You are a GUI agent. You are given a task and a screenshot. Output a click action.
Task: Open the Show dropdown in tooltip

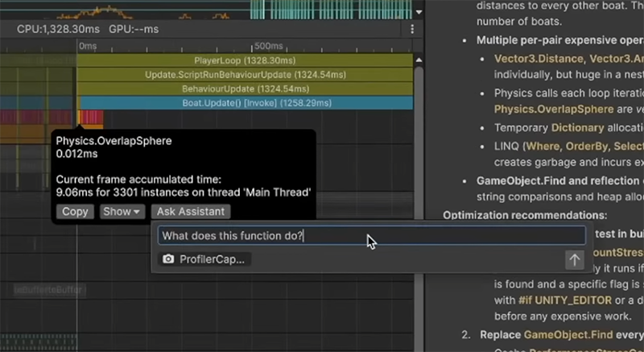click(122, 212)
